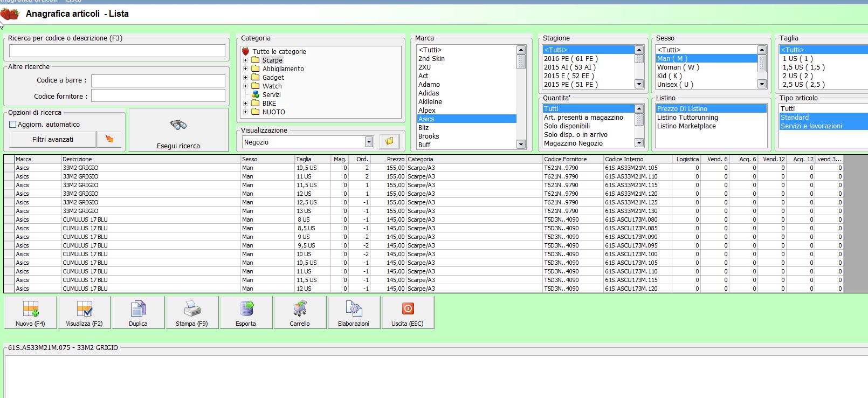
Task: Open Elaborazioni processing tools
Action: (x=354, y=312)
